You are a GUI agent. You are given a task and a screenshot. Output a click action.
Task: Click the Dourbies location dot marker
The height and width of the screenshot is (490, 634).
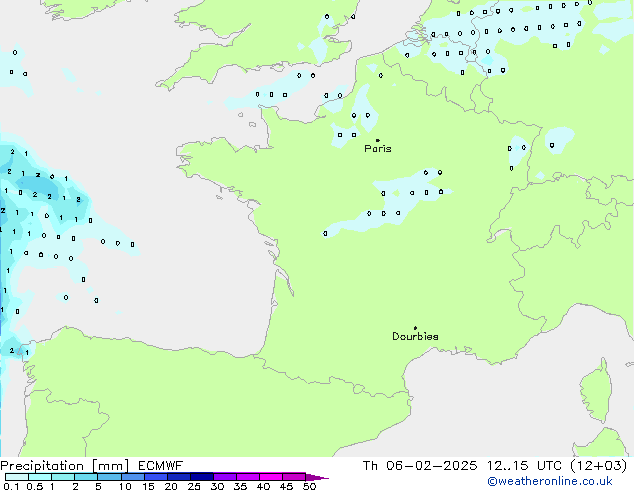(x=415, y=328)
